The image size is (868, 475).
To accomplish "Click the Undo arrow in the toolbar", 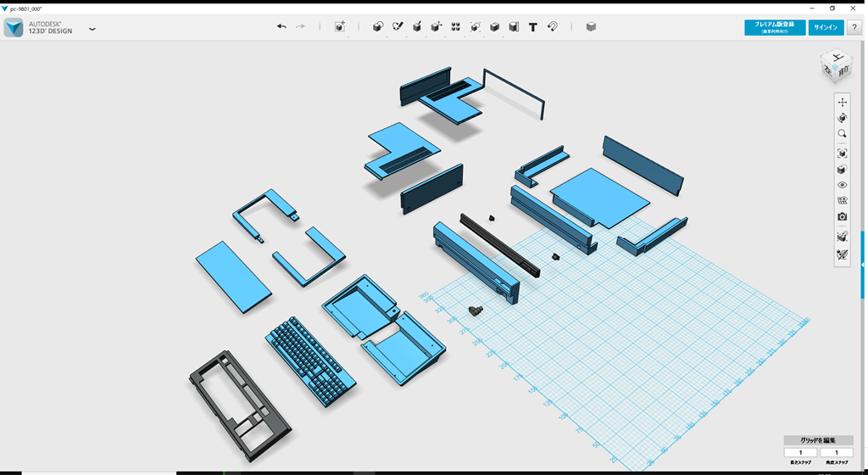I will pos(281,27).
